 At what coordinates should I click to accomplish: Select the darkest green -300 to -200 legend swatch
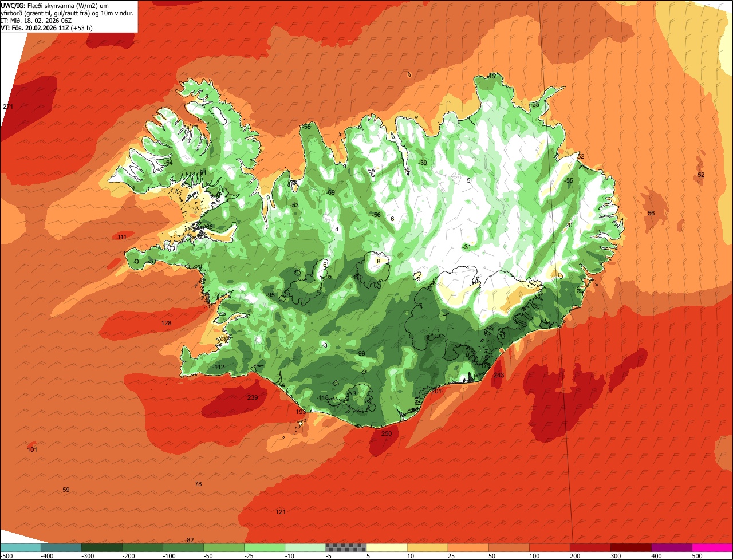click(x=102, y=547)
